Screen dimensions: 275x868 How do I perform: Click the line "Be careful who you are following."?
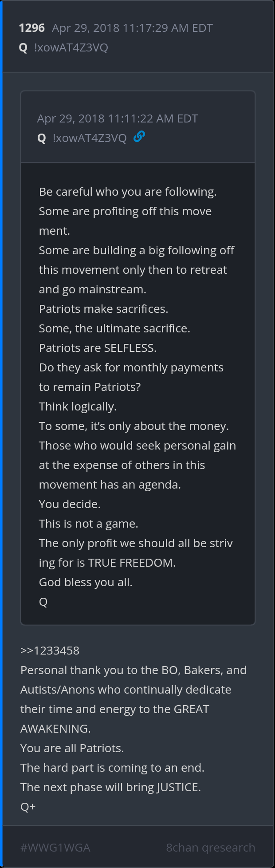click(128, 192)
